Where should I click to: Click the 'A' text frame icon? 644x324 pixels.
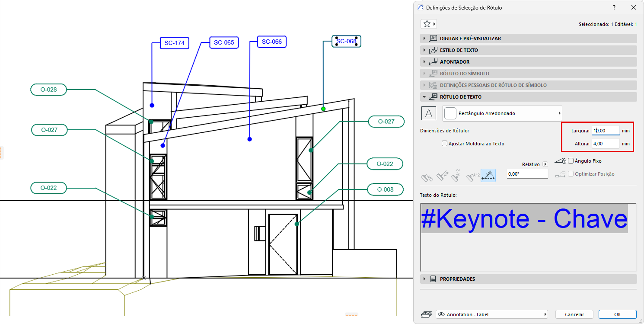pyautogui.click(x=429, y=113)
